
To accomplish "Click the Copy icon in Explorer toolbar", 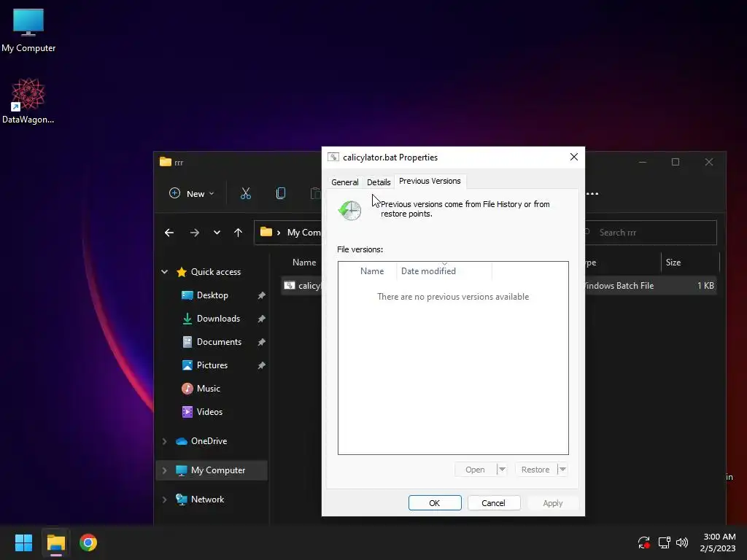I will click(x=281, y=193).
